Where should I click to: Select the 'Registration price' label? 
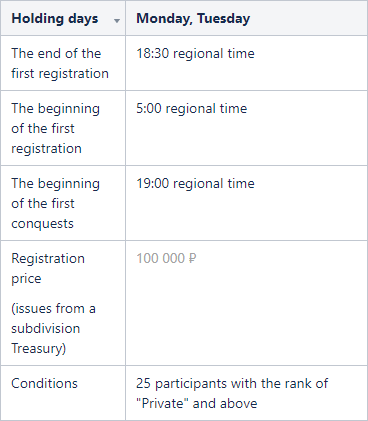click(x=48, y=268)
